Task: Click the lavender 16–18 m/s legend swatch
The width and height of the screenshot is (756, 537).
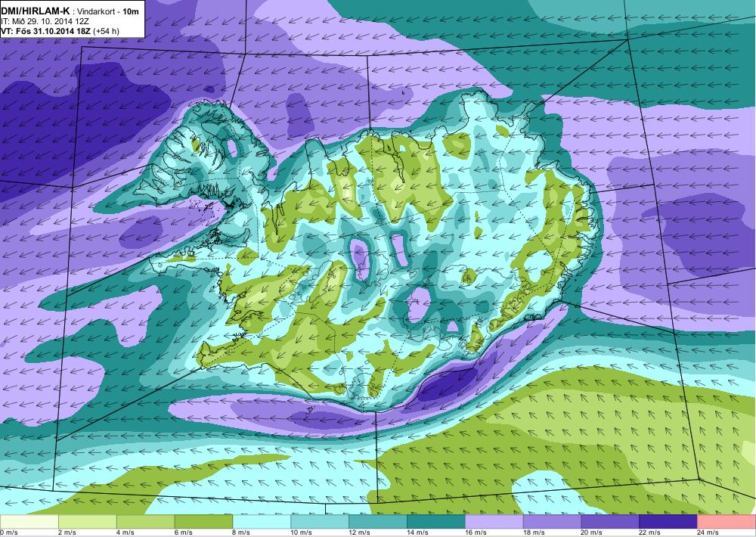Action: [494, 522]
